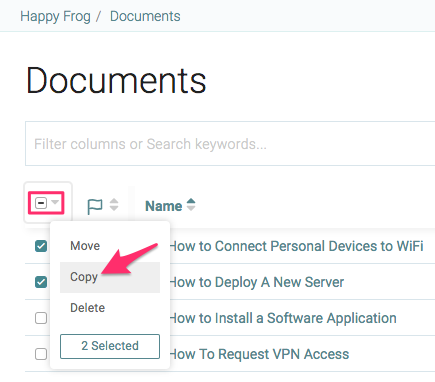This screenshot has width=435, height=382.
Task: Click the flag column header icon
Action: pyautogui.click(x=95, y=206)
